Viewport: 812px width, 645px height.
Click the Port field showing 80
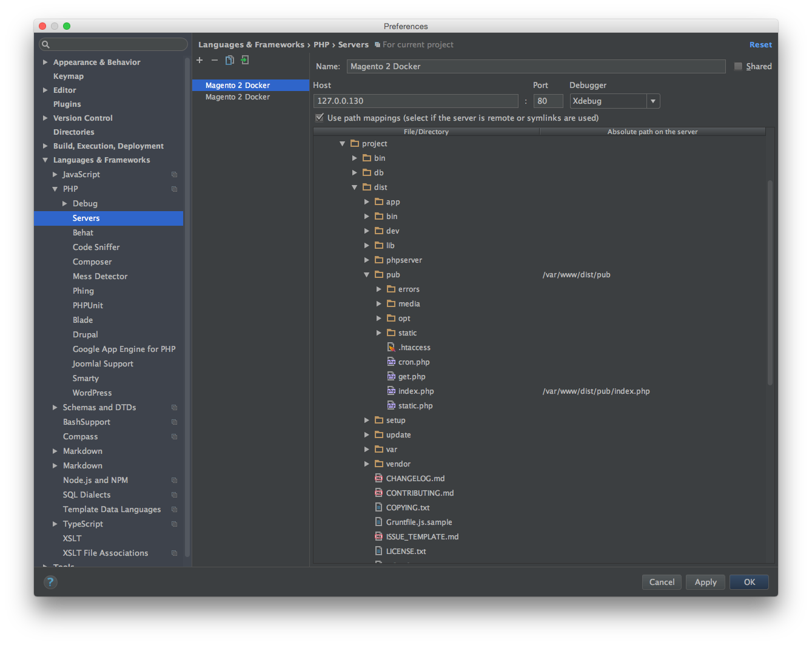click(548, 101)
